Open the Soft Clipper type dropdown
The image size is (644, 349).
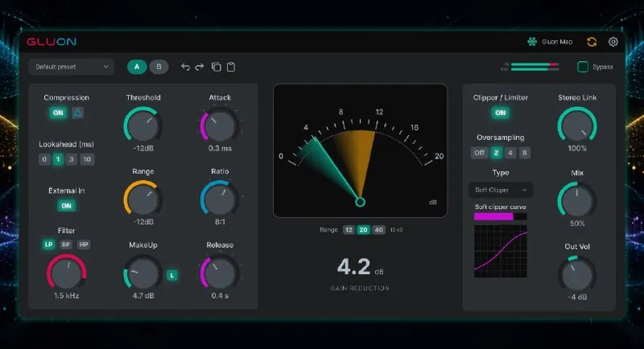click(x=501, y=190)
